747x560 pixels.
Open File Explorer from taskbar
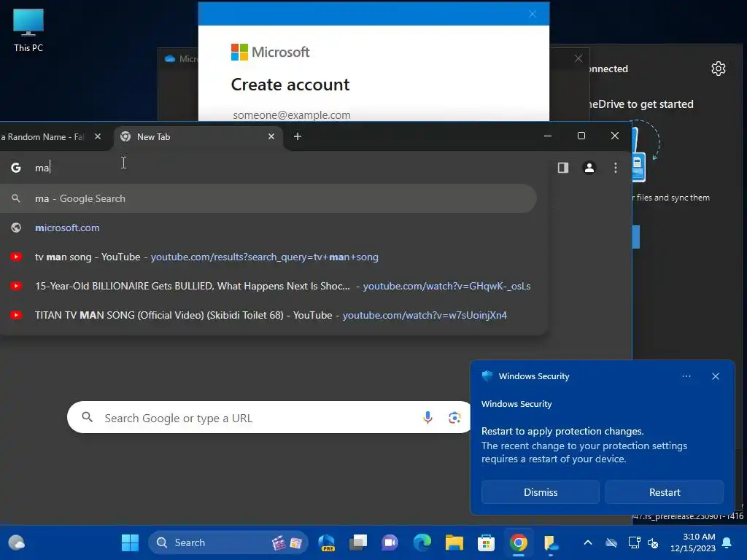(454, 542)
